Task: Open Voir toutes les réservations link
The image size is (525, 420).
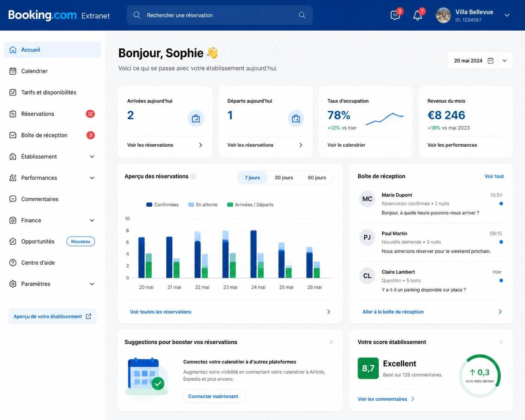Action: [161, 312]
